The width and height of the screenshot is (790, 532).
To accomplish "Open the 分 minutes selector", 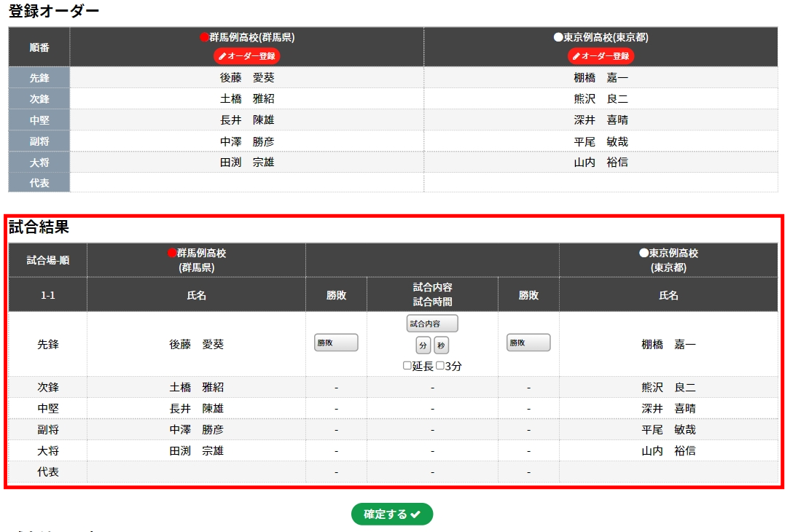I will (x=423, y=345).
